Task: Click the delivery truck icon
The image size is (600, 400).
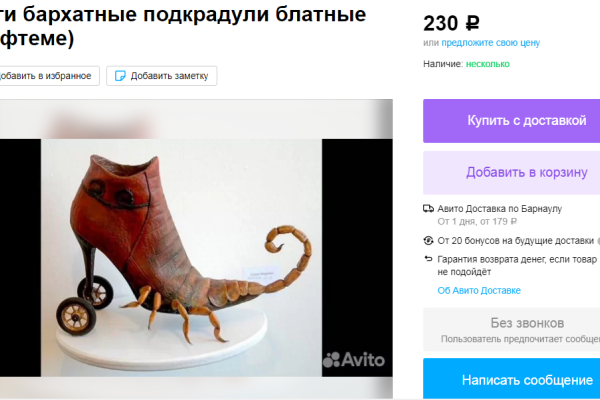Action: [428, 209]
